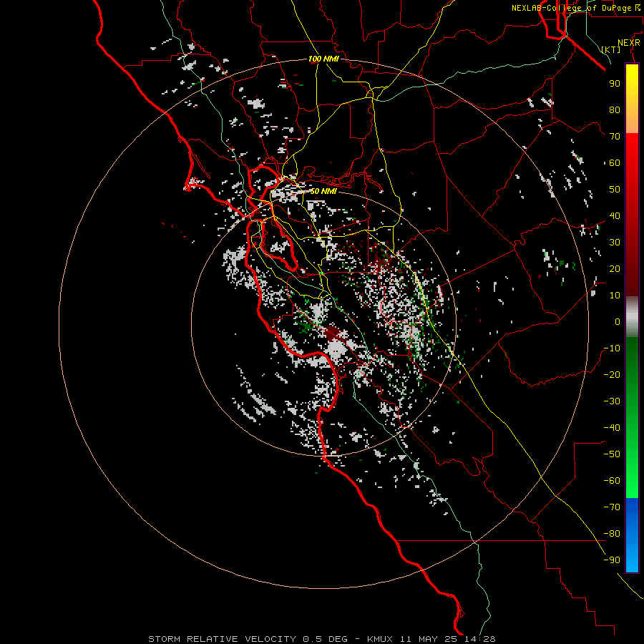
Task: Click the positive '50' scale value
Action: pos(615,190)
